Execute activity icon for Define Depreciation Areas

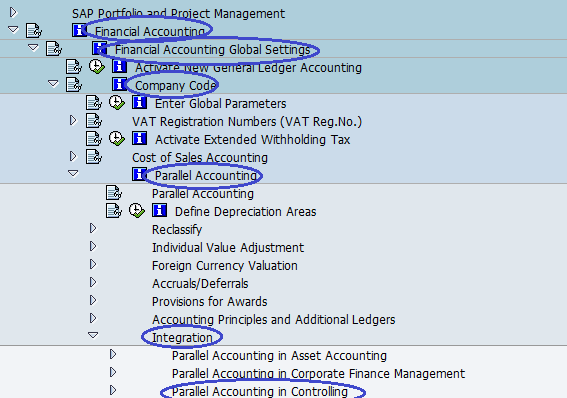click(137, 211)
